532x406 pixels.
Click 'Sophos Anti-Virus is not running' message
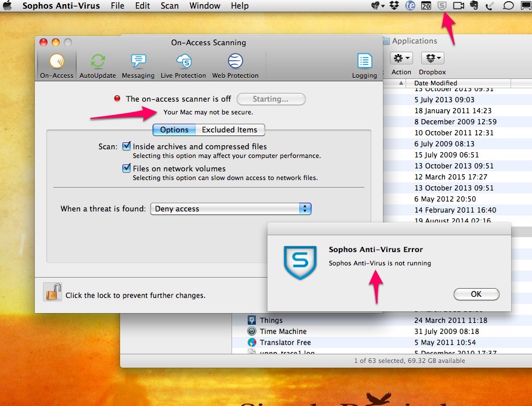[x=379, y=263]
